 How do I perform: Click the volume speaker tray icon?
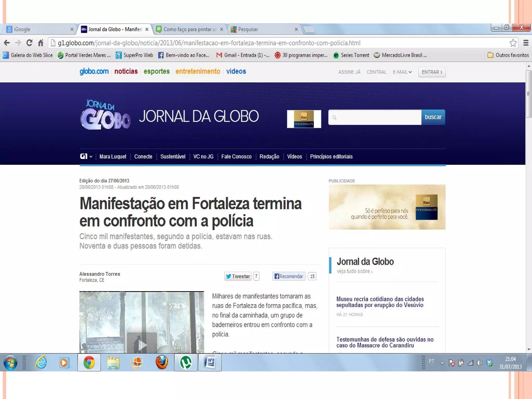(x=480, y=363)
